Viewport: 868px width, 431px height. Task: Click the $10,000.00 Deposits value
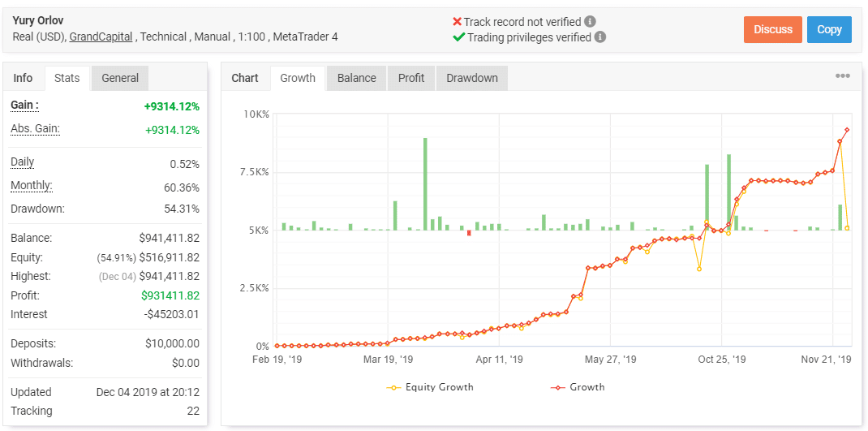[172, 343]
